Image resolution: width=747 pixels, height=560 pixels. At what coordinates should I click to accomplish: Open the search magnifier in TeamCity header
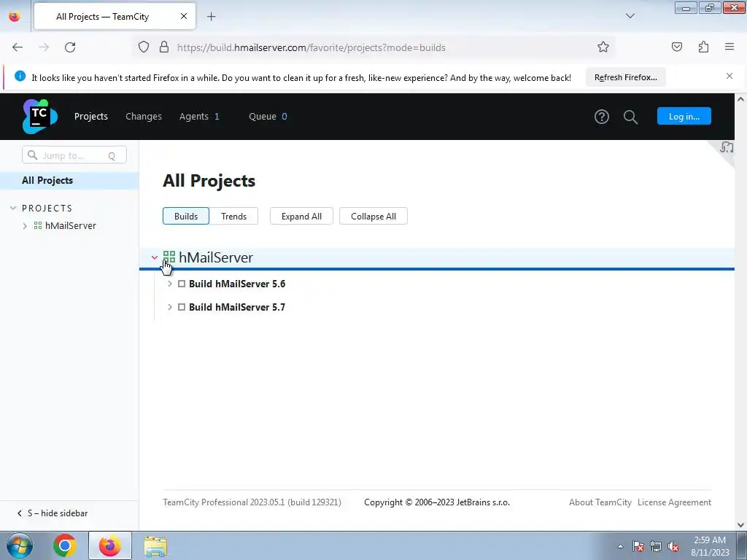[630, 117]
